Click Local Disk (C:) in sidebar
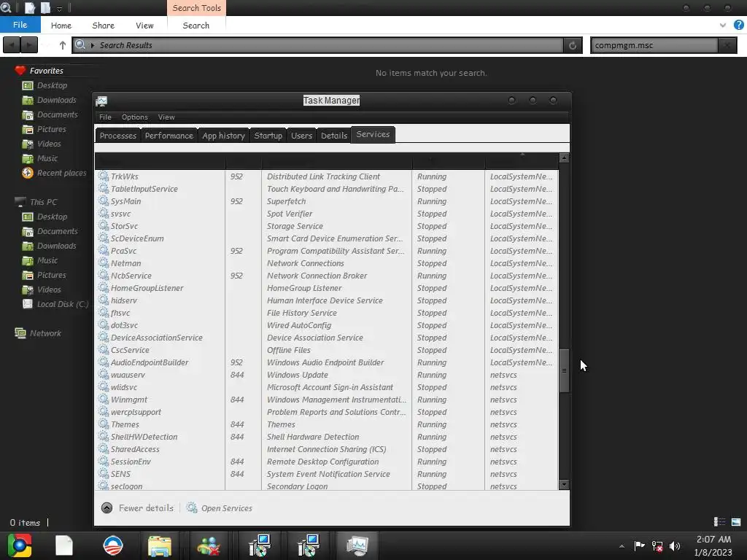The width and height of the screenshot is (747, 560). click(x=63, y=304)
